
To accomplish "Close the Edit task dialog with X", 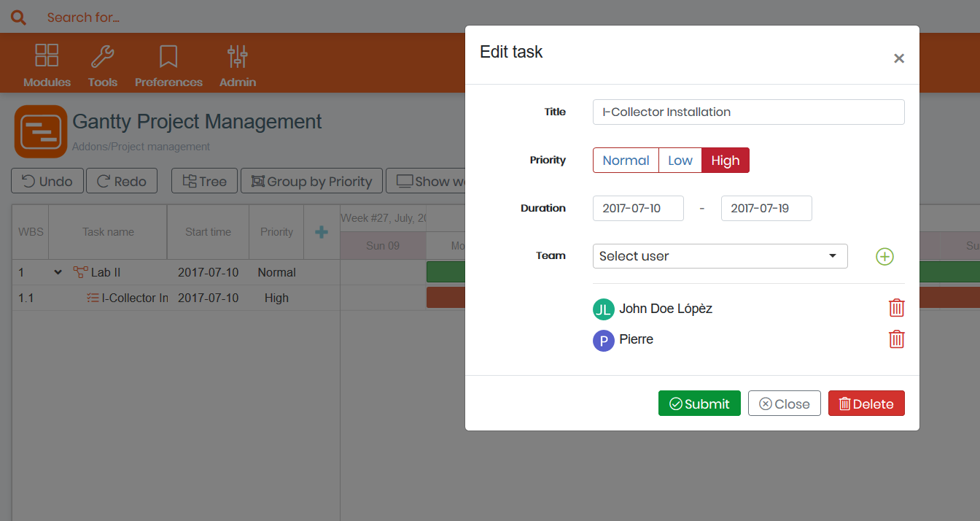I will click(x=899, y=58).
